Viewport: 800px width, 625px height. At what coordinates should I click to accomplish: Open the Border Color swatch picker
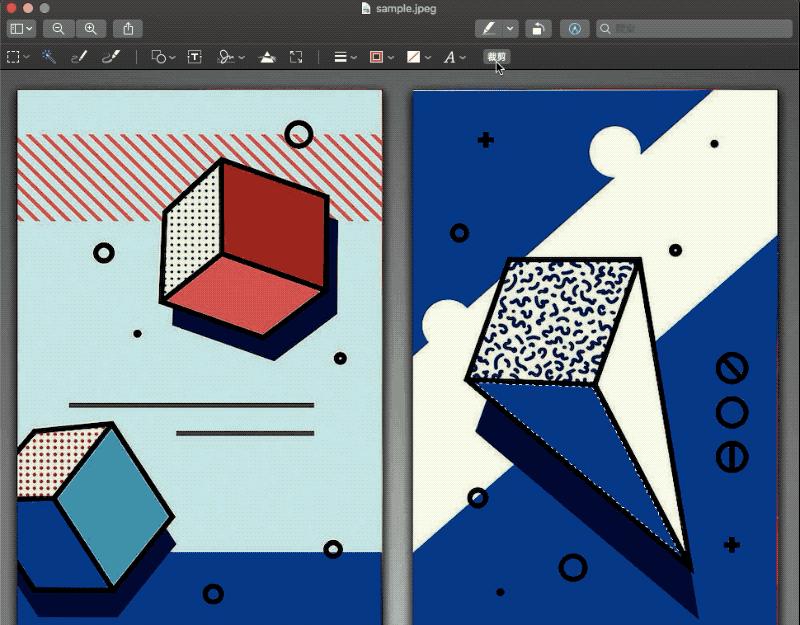[x=381, y=57]
